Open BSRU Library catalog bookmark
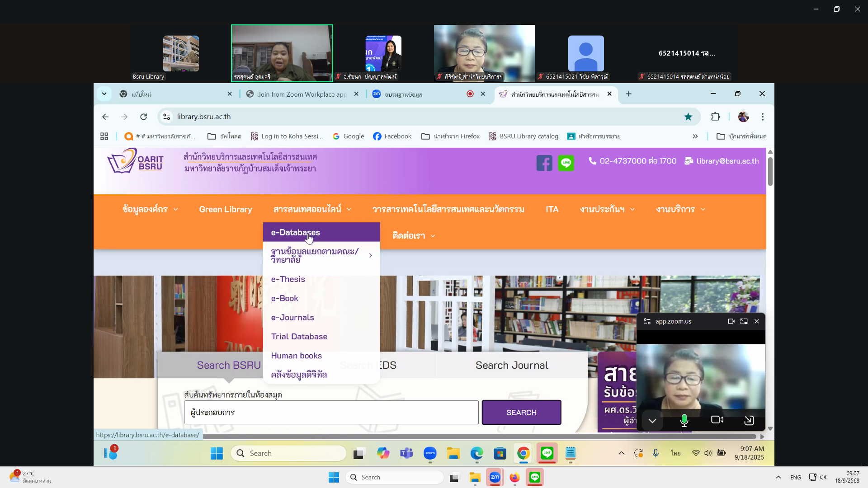 (x=524, y=136)
